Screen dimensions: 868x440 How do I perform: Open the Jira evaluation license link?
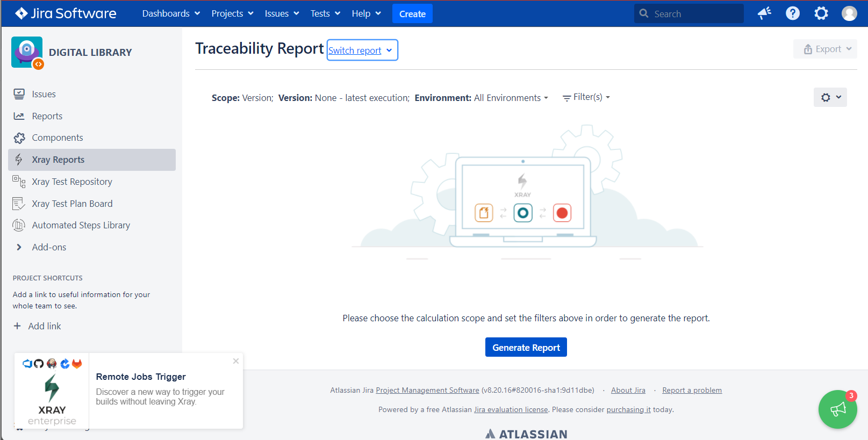pyautogui.click(x=511, y=409)
